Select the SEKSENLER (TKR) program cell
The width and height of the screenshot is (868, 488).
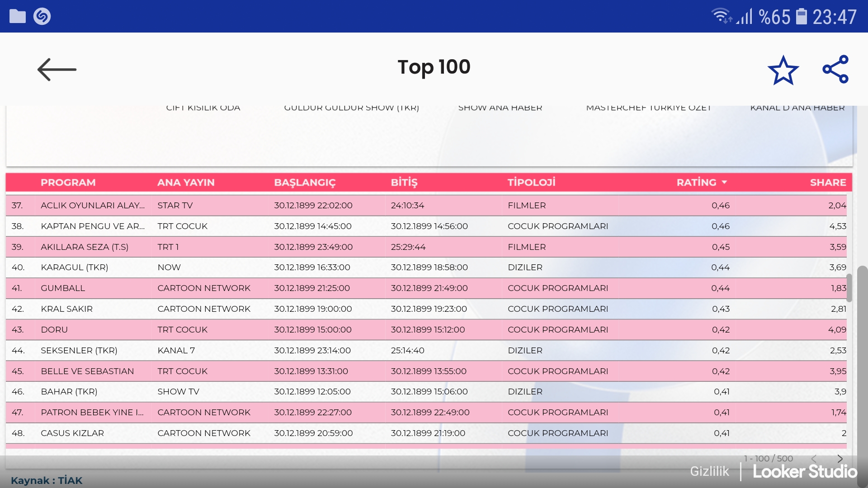click(x=79, y=351)
